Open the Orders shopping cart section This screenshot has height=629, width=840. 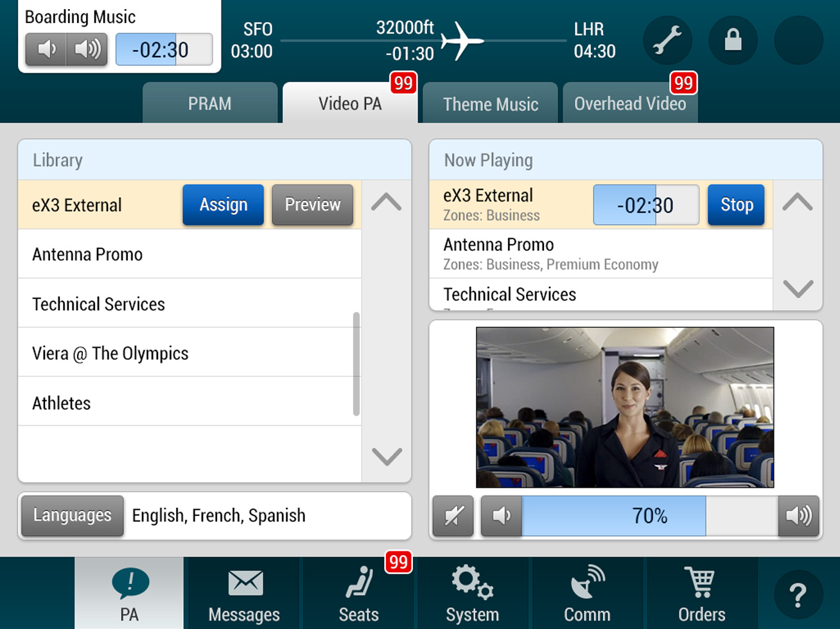[x=701, y=594]
